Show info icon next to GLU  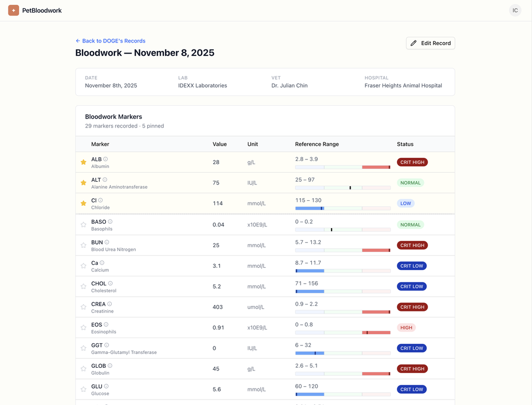click(x=106, y=386)
